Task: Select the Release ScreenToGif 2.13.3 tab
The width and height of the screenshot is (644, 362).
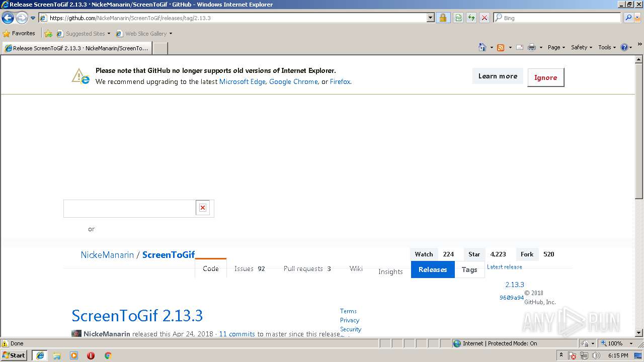Action: 76,48
